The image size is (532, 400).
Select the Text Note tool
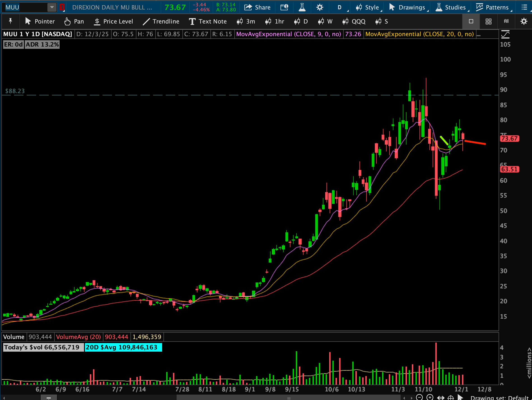pyautogui.click(x=208, y=21)
